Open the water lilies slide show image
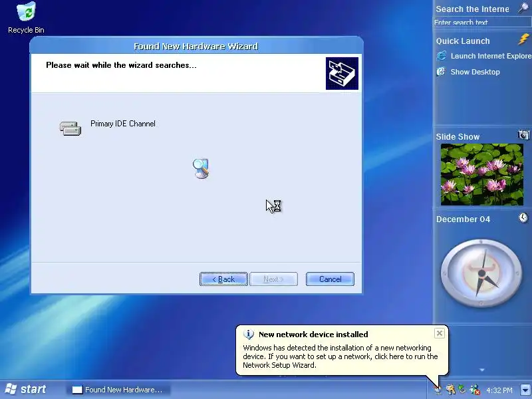Image resolution: width=532 pixels, height=399 pixels. click(x=481, y=174)
